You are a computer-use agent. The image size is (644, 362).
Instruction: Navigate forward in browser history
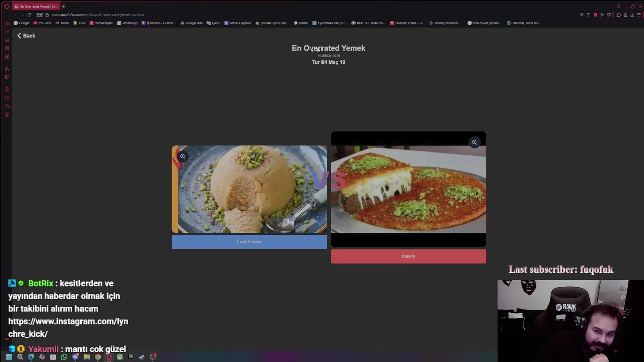22,15
